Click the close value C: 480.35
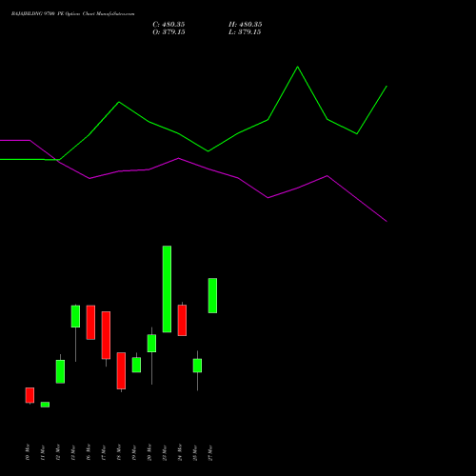The width and height of the screenshot is (476, 476). (169, 25)
